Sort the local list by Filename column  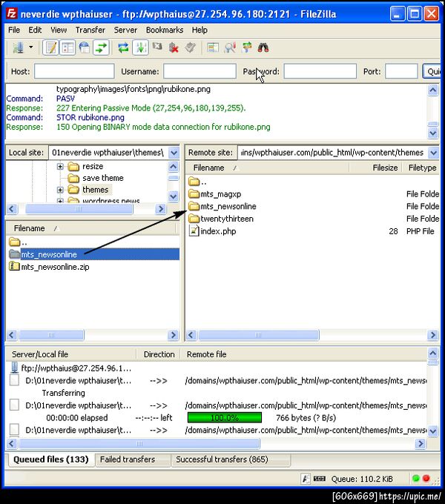(91, 228)
